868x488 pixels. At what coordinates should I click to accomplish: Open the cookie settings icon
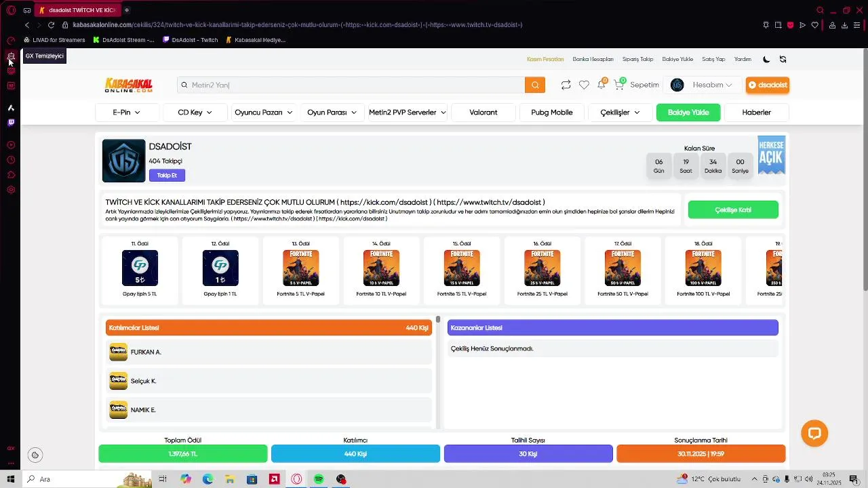pos(35,455)
